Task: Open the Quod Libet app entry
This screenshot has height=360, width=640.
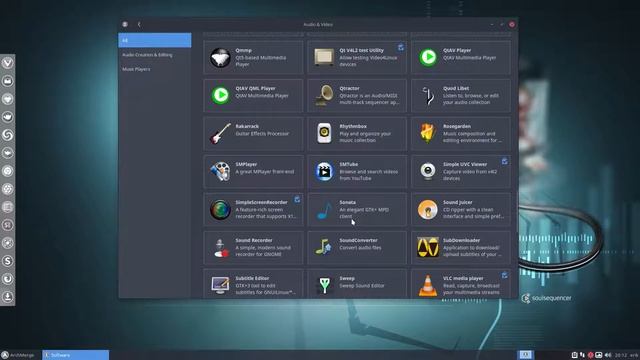Action: point(461,96)
